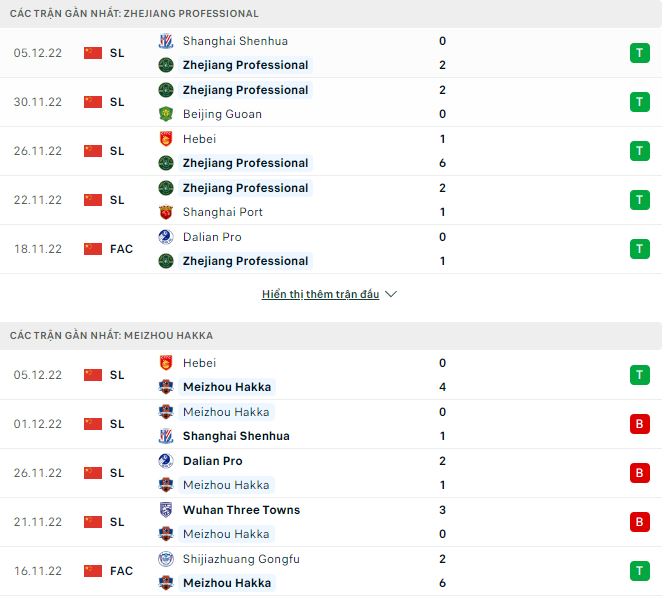
Task: Click the Hebei crest in the 26.11.22 match
Action: pos(166,139)
